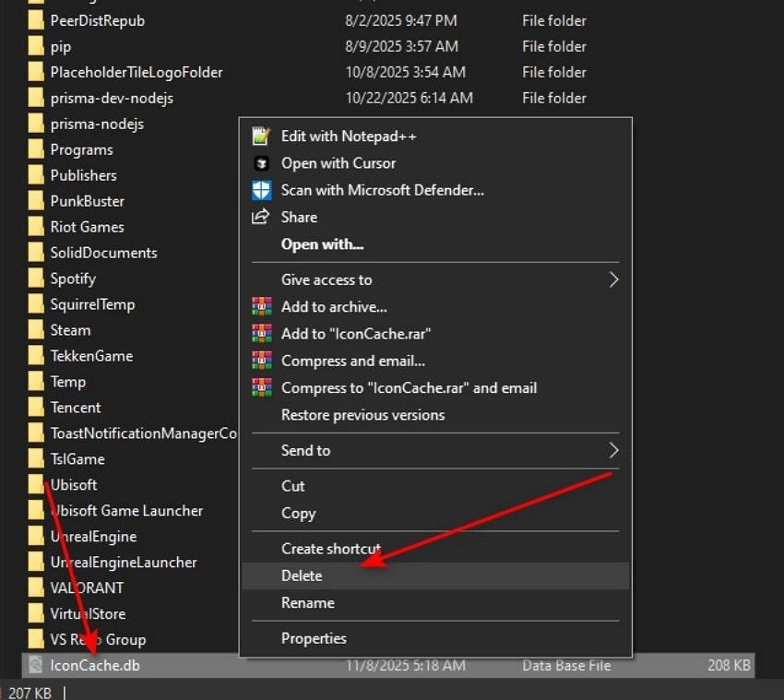Screen dimensions: 784x700
Task: Click the Cursor app icon beside Open with Cursor
Action: 261,163
